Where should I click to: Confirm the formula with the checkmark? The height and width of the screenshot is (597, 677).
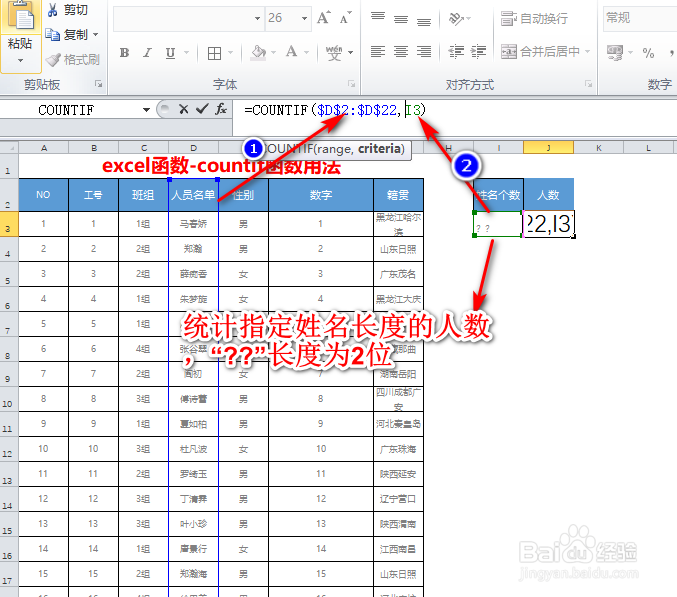coord(202,109)
